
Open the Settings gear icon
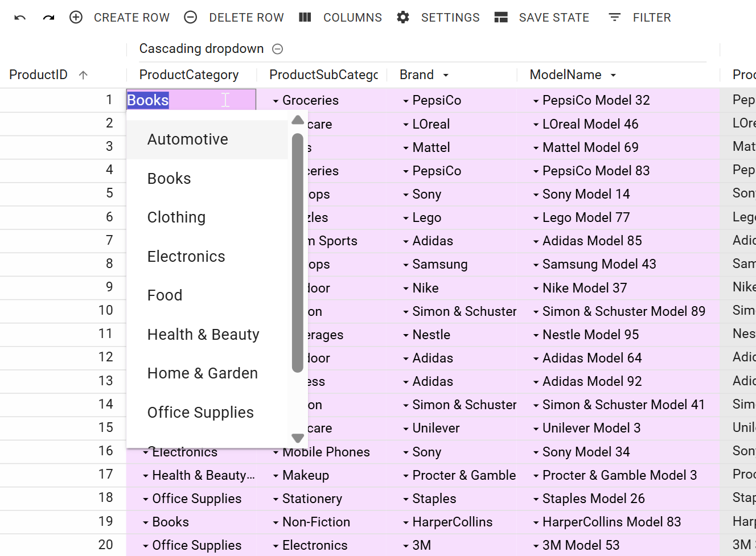click(403, 18)
